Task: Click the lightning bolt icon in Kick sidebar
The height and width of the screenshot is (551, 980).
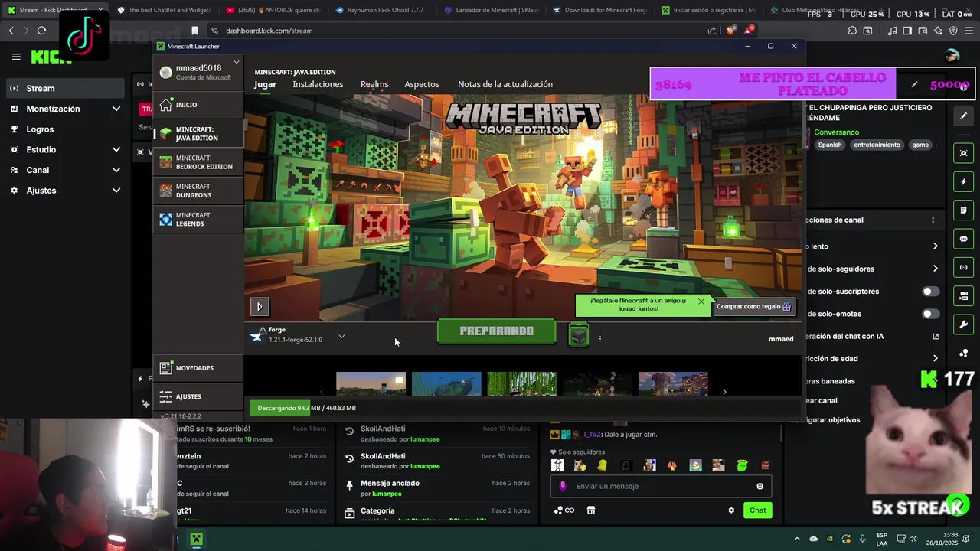Action: coord(963,182)
